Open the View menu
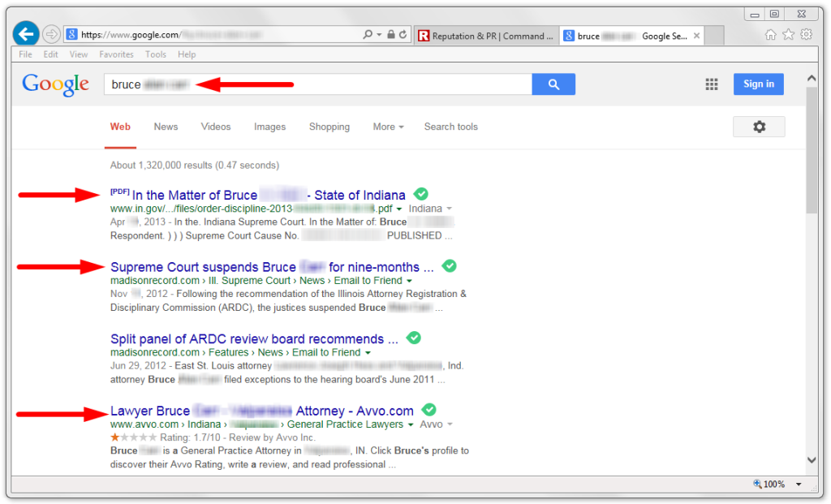The width and height of the screenshot is (831, 504). [x=79, y=54]
